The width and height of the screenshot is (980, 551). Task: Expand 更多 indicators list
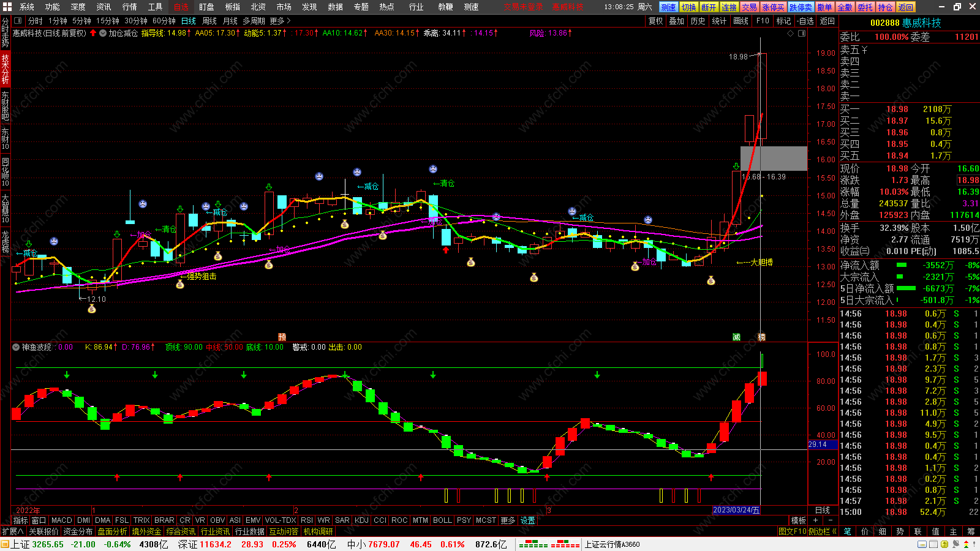[x=508, y=520]
